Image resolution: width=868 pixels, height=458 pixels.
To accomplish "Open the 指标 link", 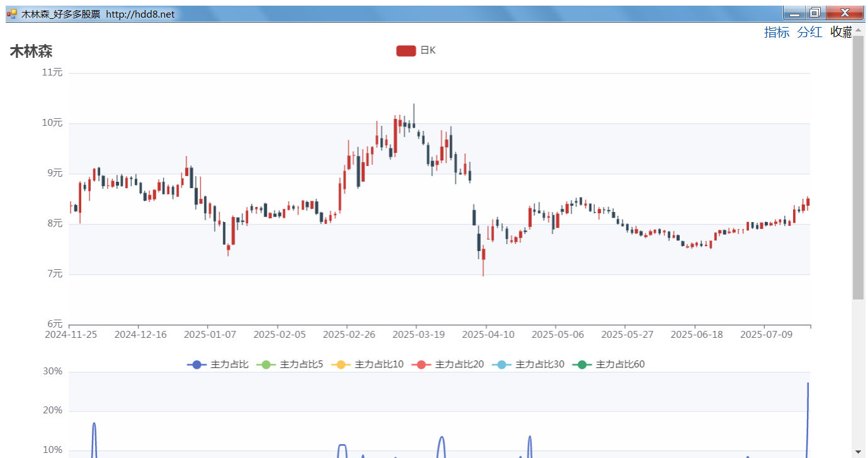I will point(776,32).
